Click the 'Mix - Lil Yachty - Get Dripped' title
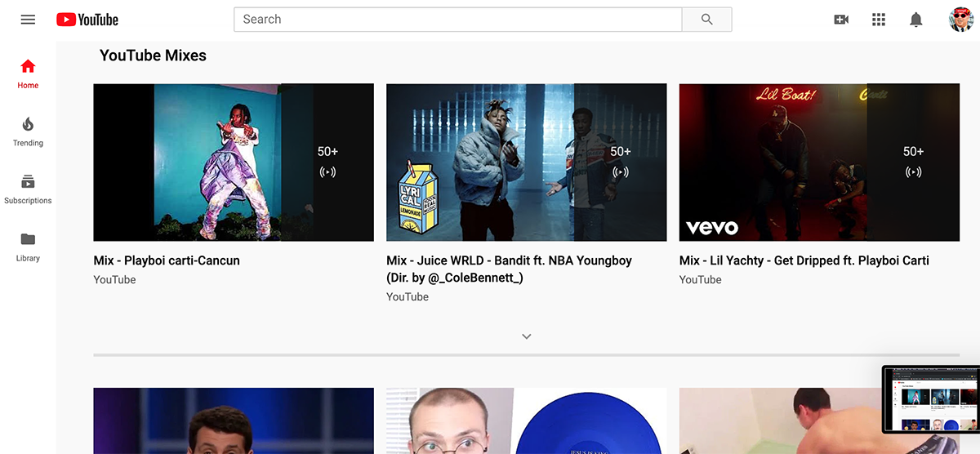Viewport: 980px width, 454px height. (804, 260)
